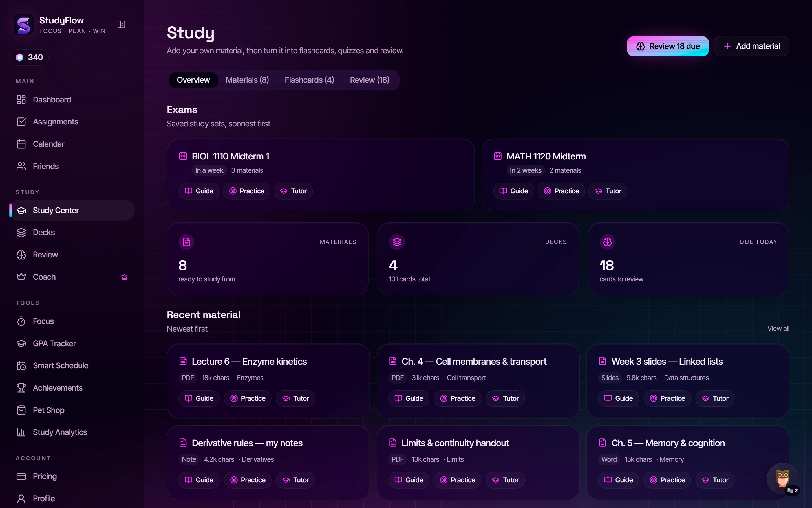Go to Assignments in the sidebar

[72, 122]
